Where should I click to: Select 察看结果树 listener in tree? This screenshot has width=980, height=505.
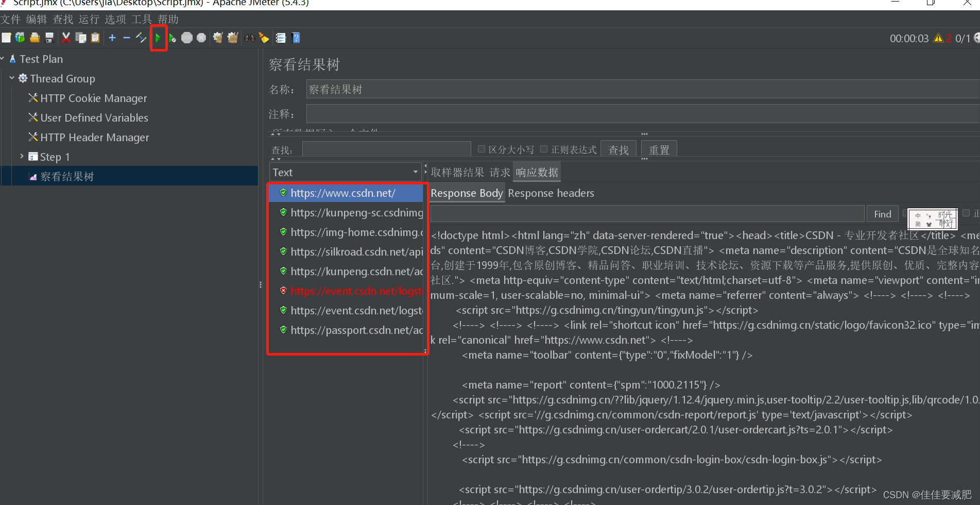[x=67, y=176]
